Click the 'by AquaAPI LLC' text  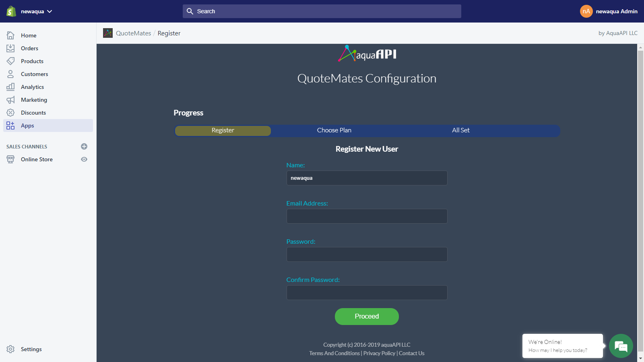(618, 33)
